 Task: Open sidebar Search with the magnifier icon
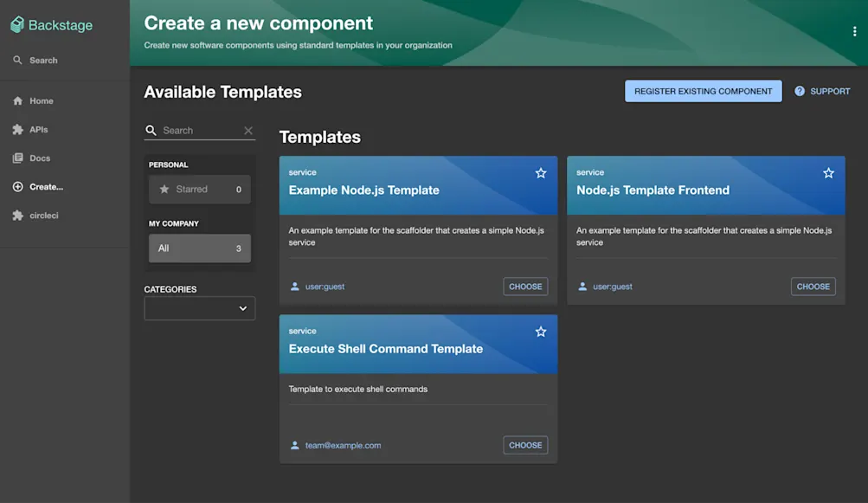tap(17, 60)
